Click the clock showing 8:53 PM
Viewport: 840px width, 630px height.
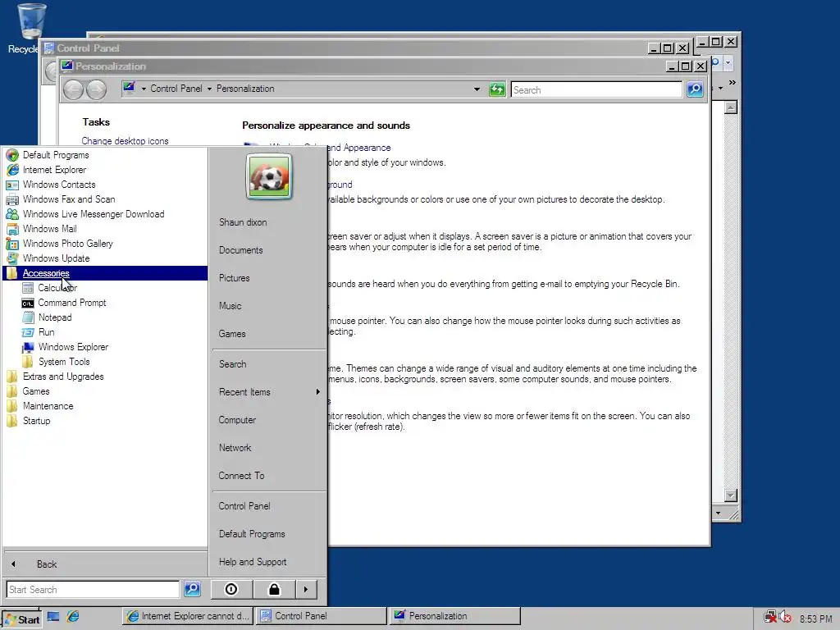[816, 619]
